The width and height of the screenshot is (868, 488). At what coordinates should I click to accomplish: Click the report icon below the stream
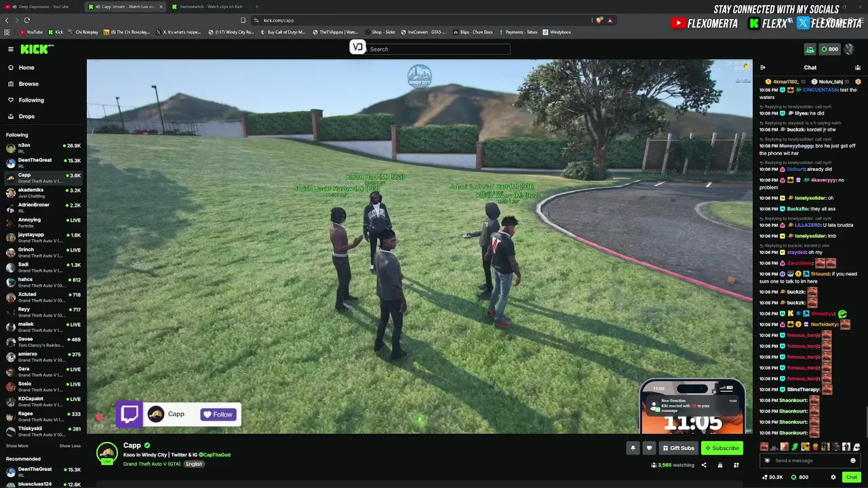(719, 465)
